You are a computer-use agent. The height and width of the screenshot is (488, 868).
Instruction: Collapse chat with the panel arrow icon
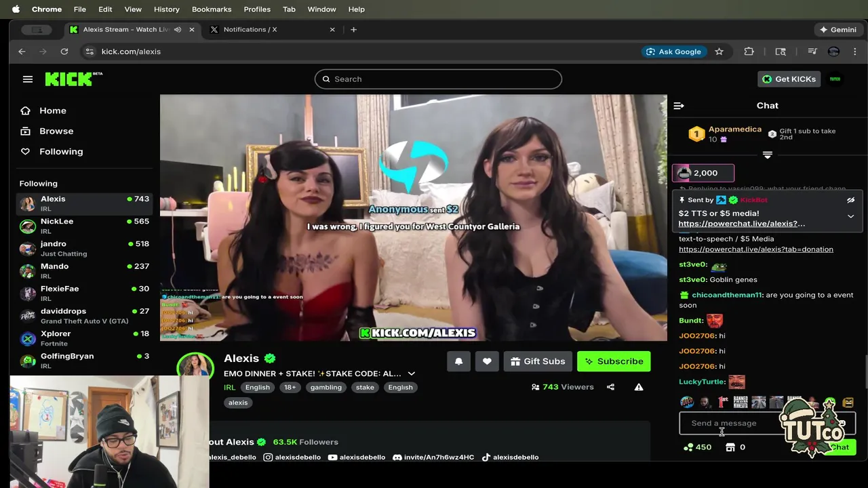[x=679, y=106]
